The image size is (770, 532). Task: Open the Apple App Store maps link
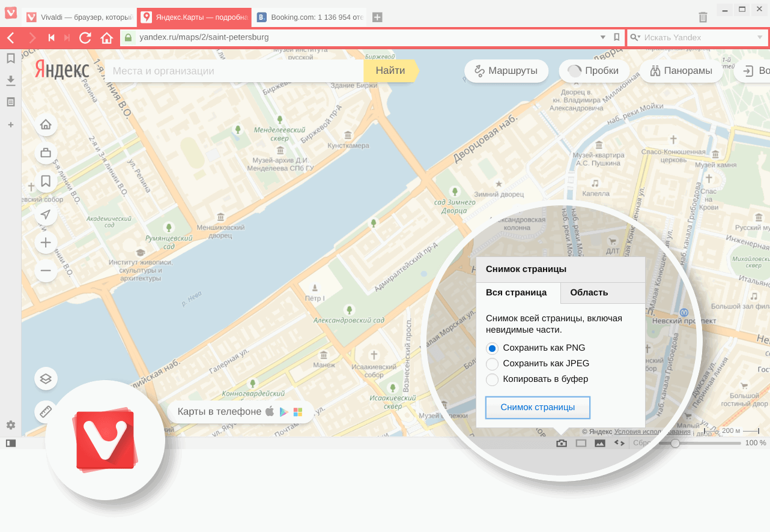coord(270,411)
